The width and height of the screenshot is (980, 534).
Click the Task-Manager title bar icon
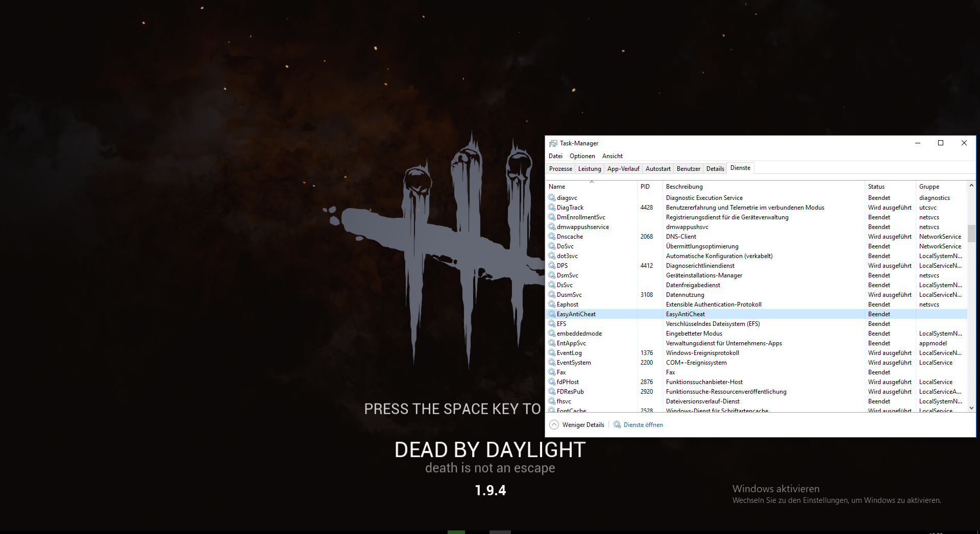tap(553, 143)
